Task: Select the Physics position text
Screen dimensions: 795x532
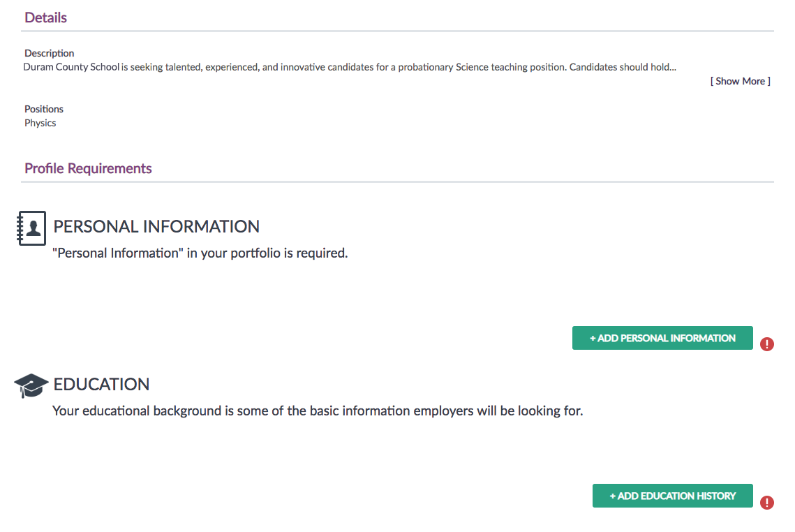Action: pos(40,124)
